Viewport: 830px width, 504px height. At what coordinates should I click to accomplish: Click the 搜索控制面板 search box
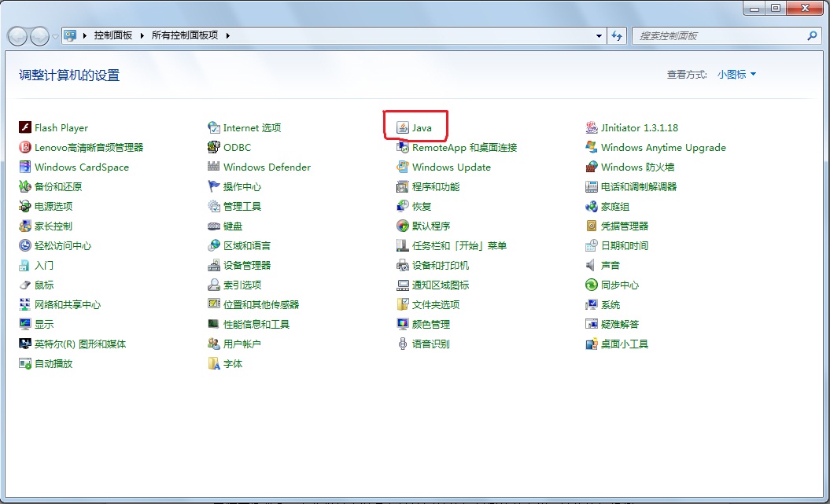(720, 36)
